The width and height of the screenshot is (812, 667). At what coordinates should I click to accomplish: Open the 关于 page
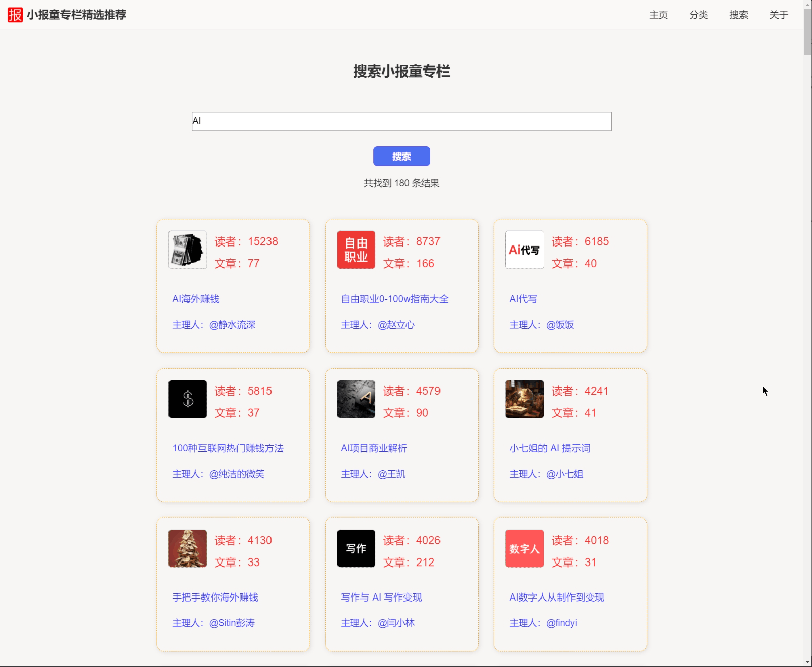[x=778, y=15]
